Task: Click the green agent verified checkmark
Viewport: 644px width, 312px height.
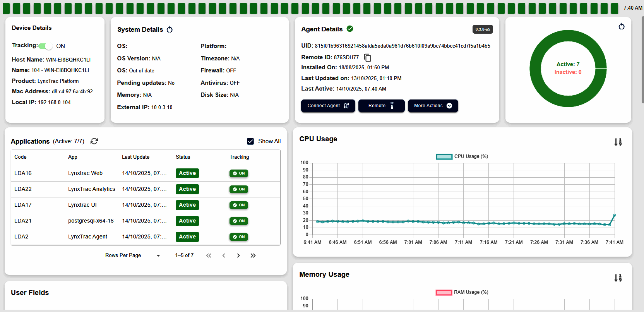Action: pyautogui.click(x=350, y=29)
